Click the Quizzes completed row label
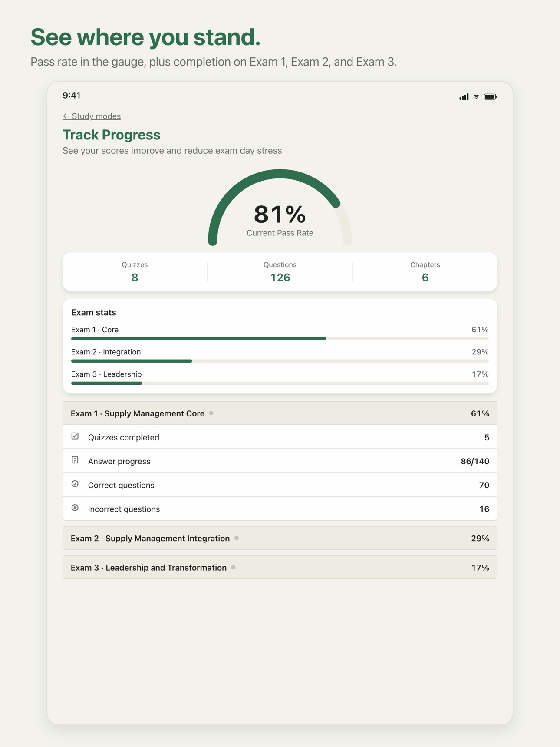Screen dimensions: 560x747 click(x=124, y=437)
